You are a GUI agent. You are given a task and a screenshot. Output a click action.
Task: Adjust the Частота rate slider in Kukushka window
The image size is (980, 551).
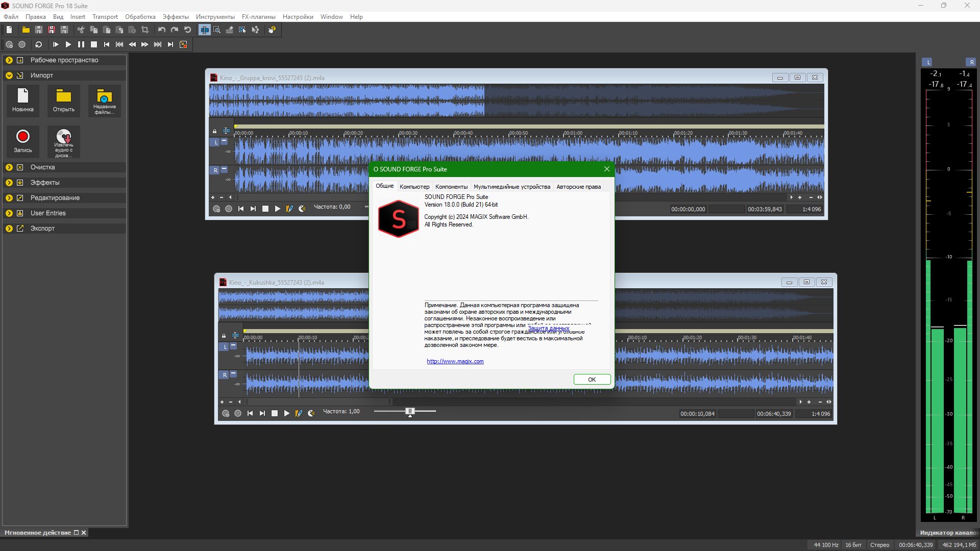click(410, 411)
